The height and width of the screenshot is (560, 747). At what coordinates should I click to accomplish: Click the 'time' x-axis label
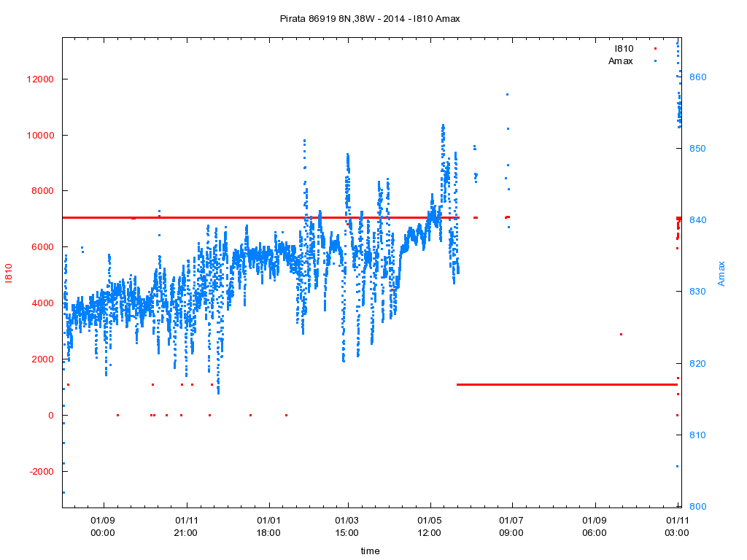click(370, 551)
